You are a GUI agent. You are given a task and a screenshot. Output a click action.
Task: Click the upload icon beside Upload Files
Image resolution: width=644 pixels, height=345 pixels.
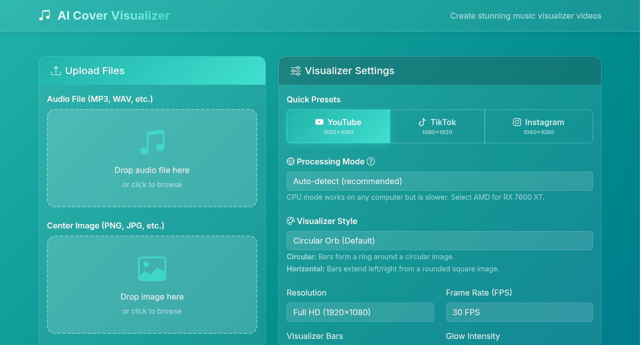[x=56, y=71]
